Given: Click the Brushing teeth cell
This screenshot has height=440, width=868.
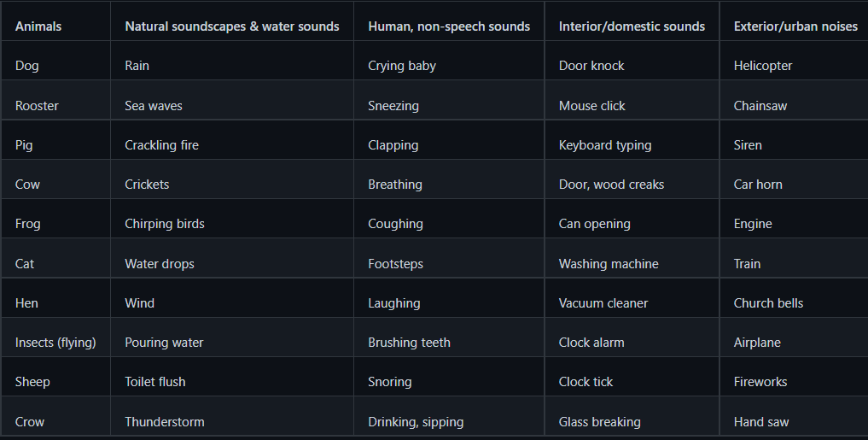Looking at the screenshot, I should pos(409,343).
